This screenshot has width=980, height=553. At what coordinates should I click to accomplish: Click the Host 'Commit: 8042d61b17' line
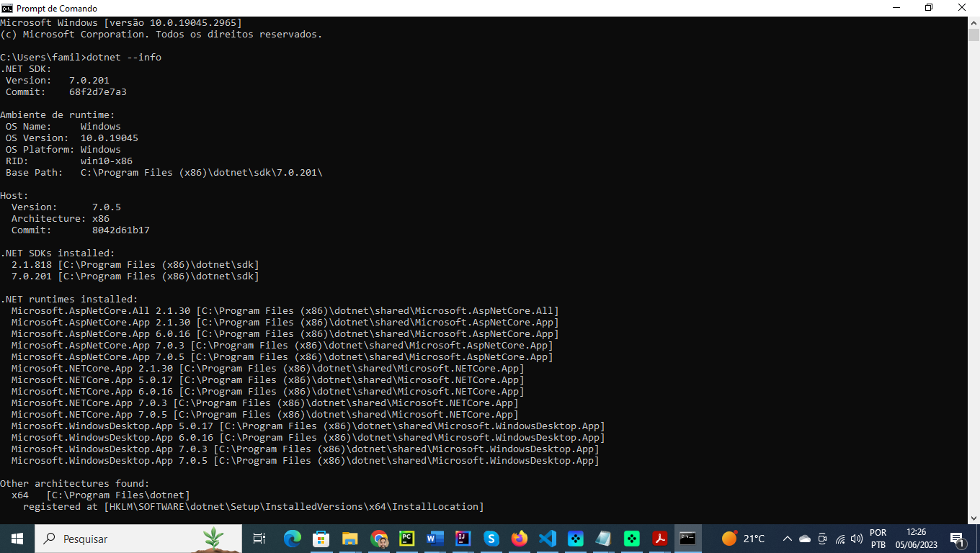coord(81,230)
